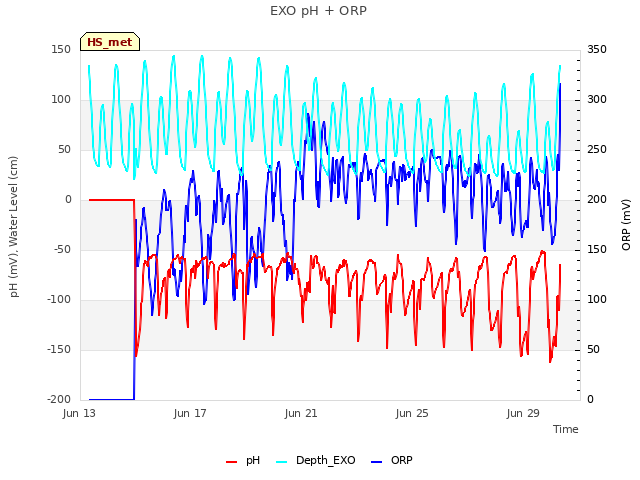640x480 pixels.
Task: Toggle the ORP legend entry
Action: coord(392,460)
